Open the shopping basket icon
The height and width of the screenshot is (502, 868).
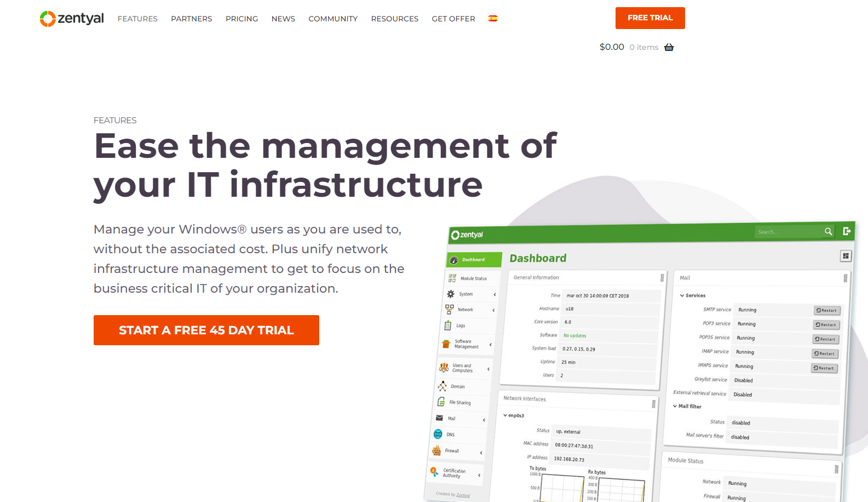[x=669, y=47]
